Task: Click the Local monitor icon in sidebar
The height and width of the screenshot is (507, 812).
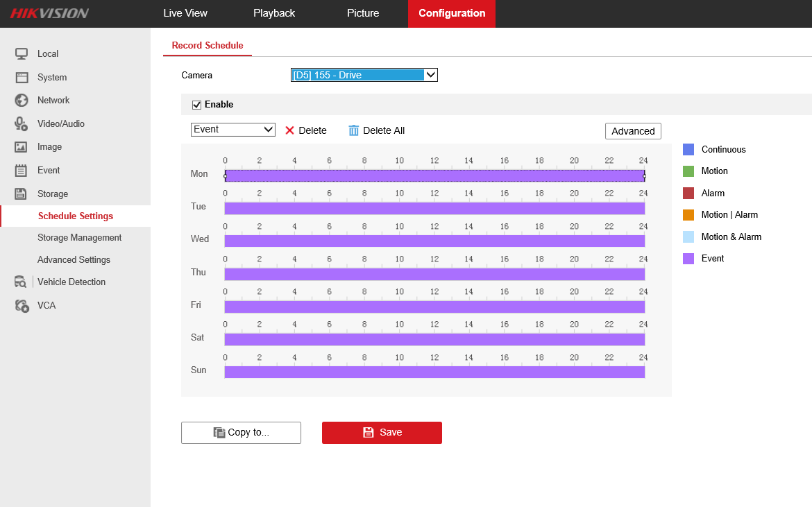Action: click(22, 53)
